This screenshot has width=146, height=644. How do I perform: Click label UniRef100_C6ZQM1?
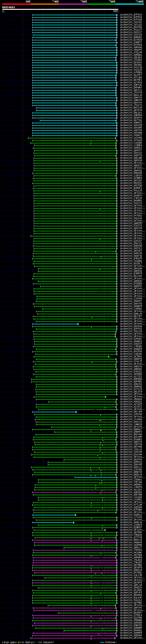[131, 261]
